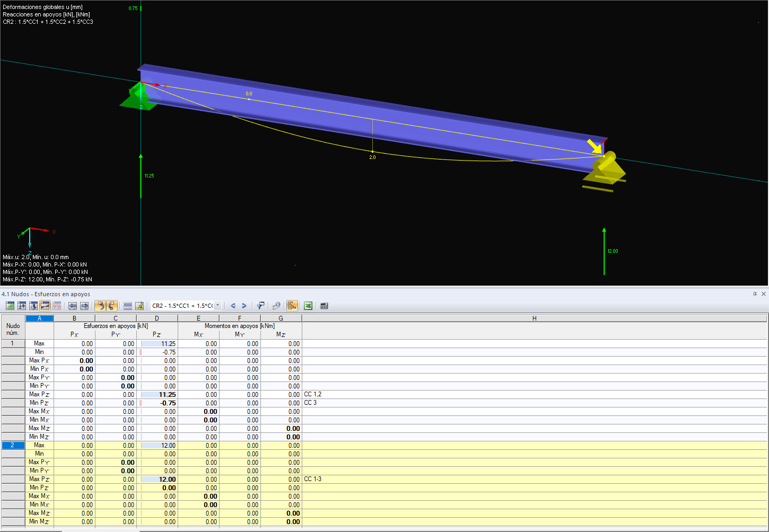Go to next load case with right arrow
The width and height of the screenshot is (769, 532).
(x=244, y=306)
